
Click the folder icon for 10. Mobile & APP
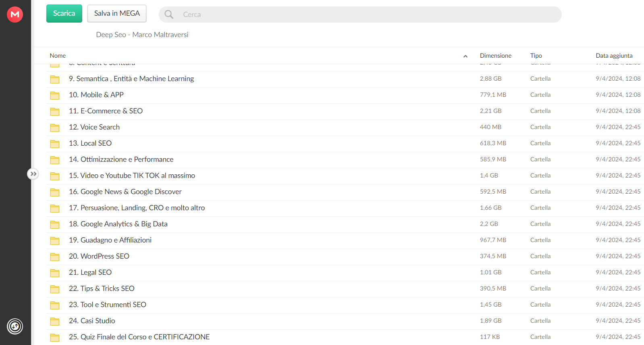coord(55,95)
